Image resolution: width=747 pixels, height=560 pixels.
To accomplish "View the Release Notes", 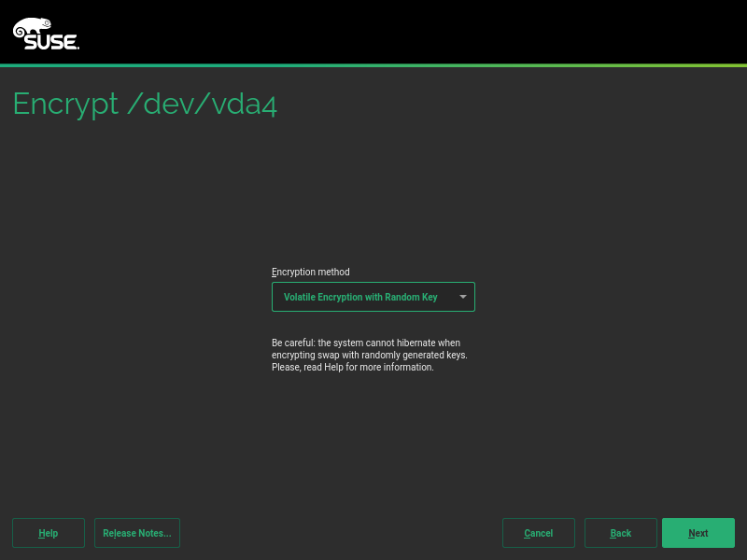I will pyautogui.click(x=137, y=533).
